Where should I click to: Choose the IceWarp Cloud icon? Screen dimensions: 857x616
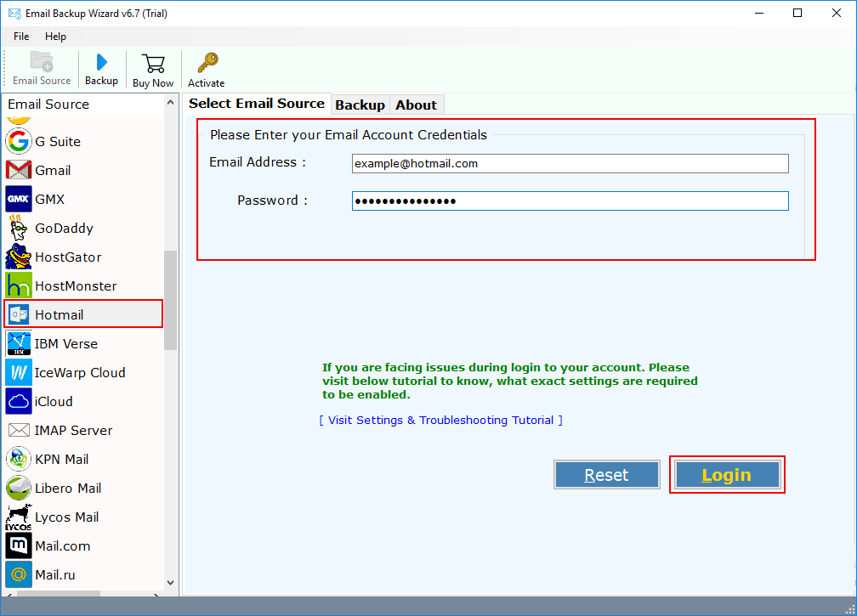pyautogui.click(x=19, y=372)
